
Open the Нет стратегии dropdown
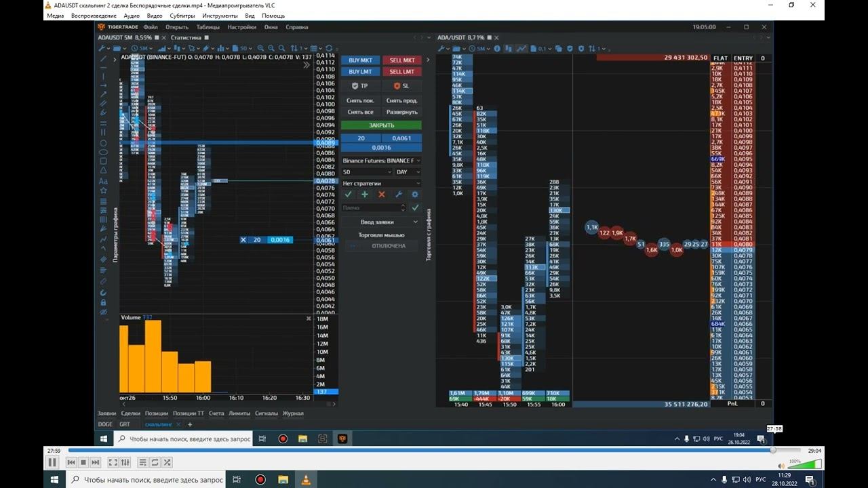(x=381, y=183)
